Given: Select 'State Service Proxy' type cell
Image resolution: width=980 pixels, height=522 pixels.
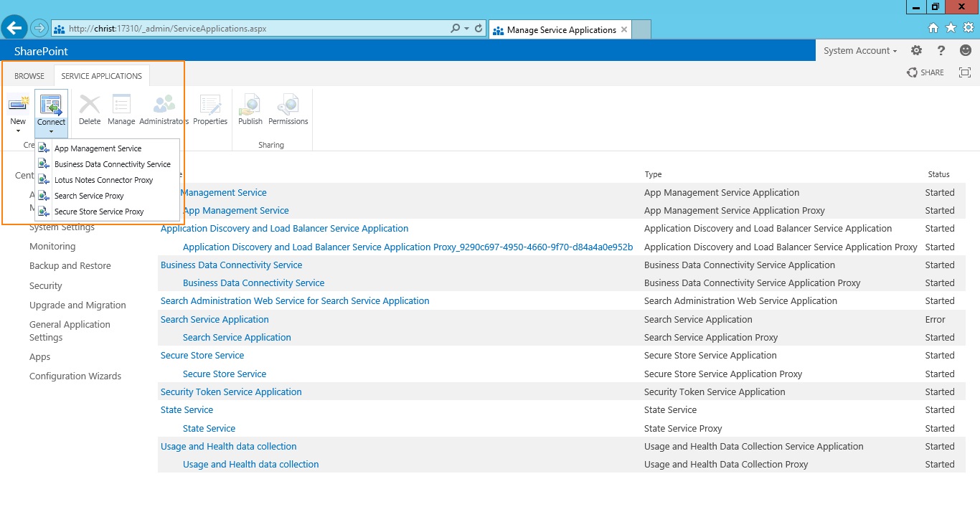Looking at the screenshot, I should pyautogui.click(x=683, y=428).
